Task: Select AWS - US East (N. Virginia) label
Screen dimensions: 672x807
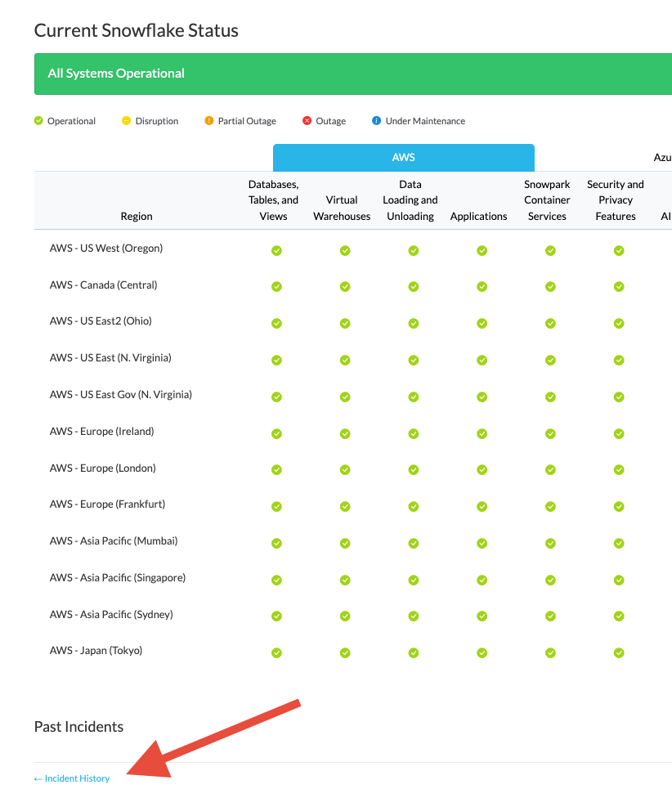Action: click(x=110, y=357)
